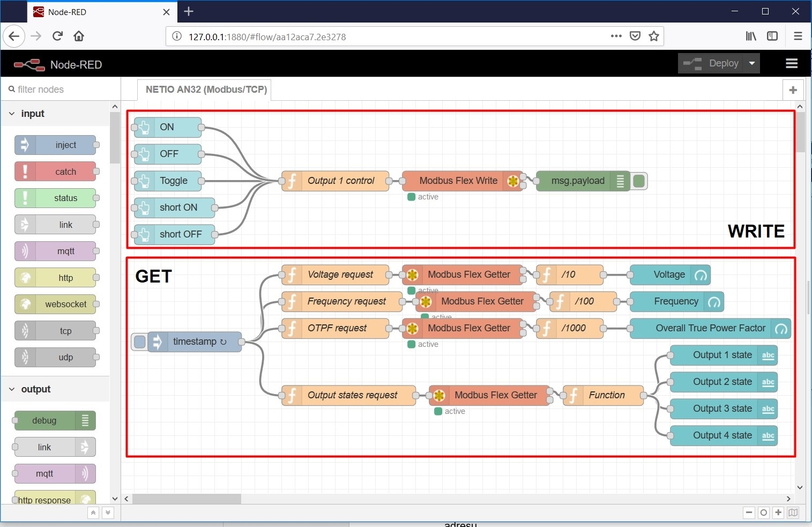Fire the timestamp inject button
812x527 pixels.
pyautogui.click(x=139, y=342)
